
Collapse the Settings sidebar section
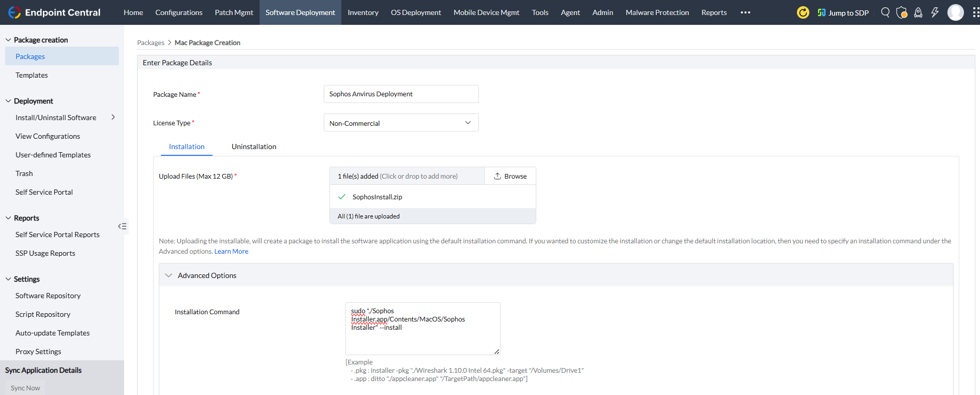tap(8, 279)
